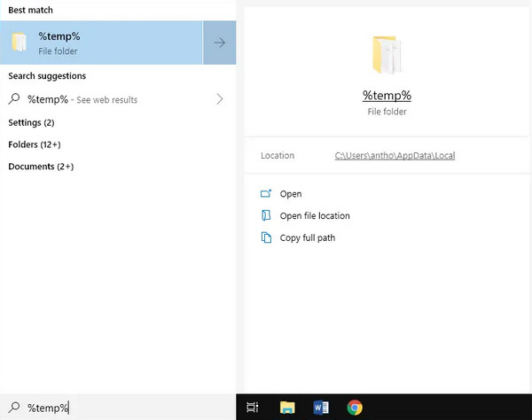This screenshot has width=532, height=420.
Task: Click the Open action icon
Action: (266, 193)
